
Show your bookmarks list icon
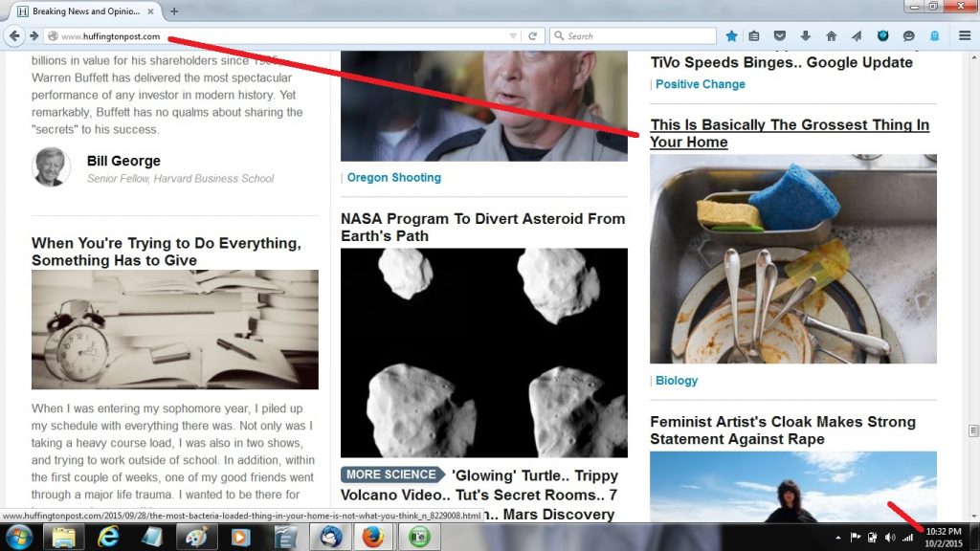tap(754, 36)
